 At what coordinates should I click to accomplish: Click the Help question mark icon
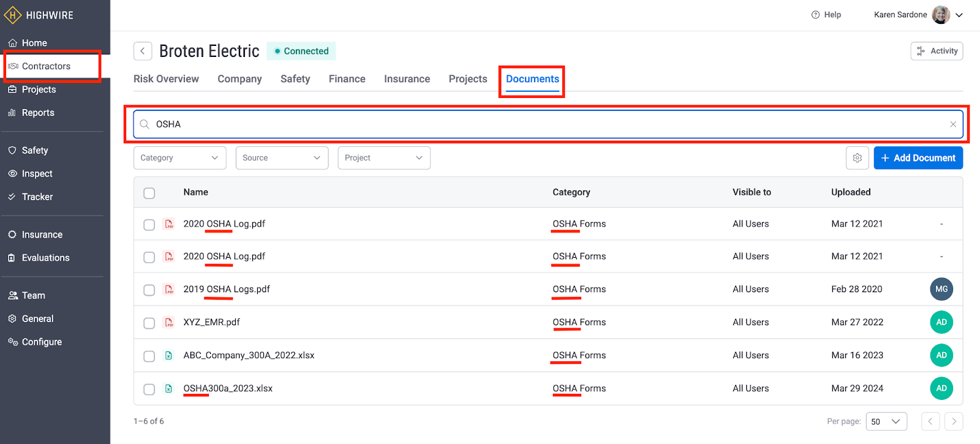(x=815, y=15)
